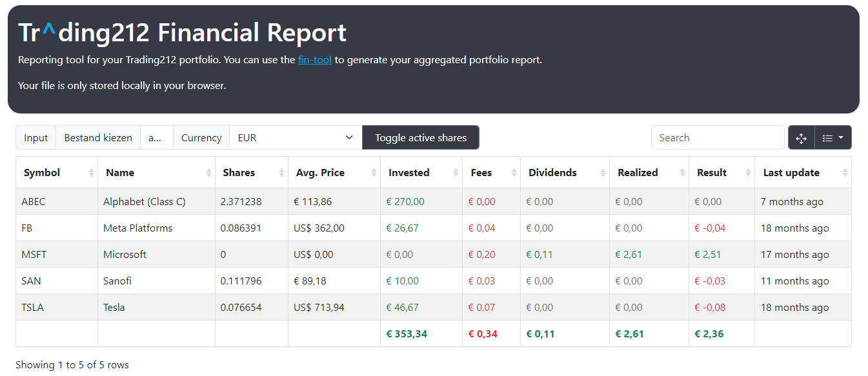Sort by Realized column arrows

(x=682, y=173)
